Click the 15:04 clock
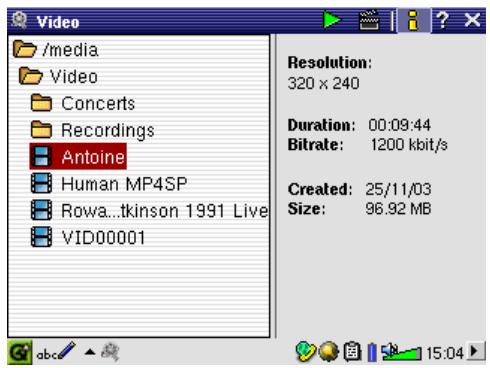Screen dimensions: 490x368 click(445, 353)
